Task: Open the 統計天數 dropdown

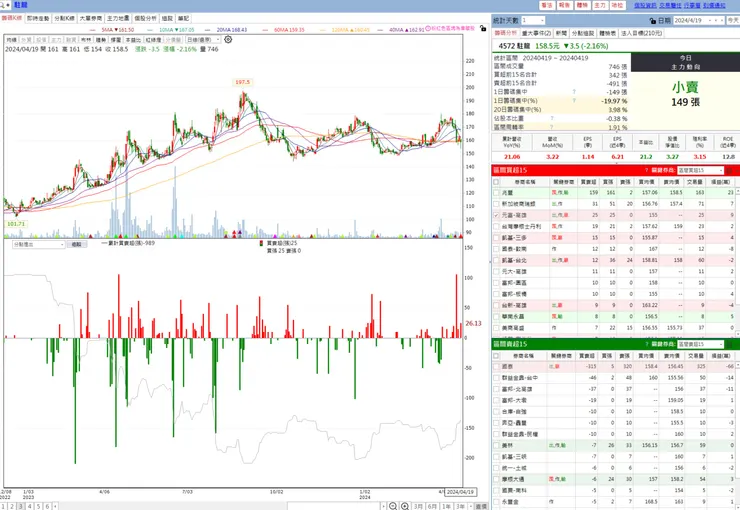Action: click(x=533, y=20)
